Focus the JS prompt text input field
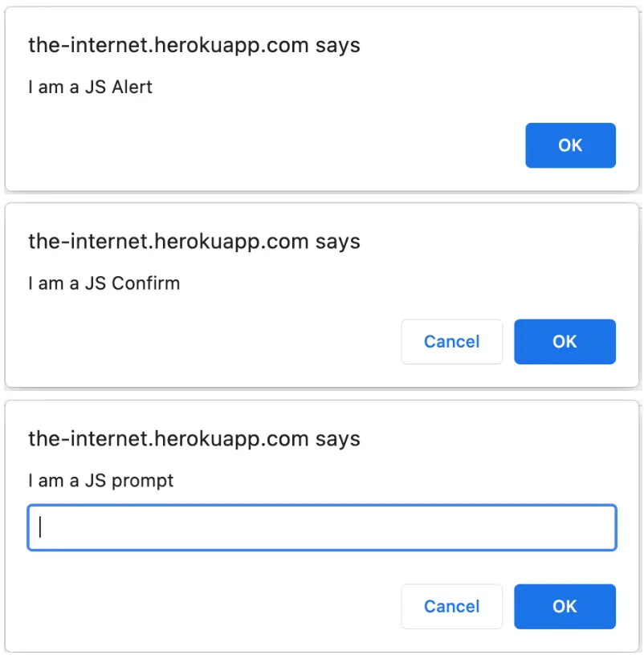Screen dimensions: 644x663 coord(321,527)
